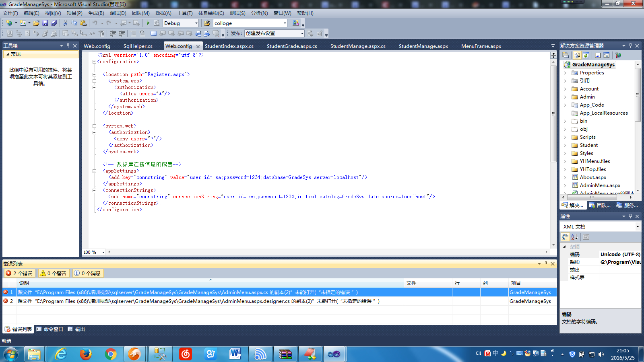This screenshot has width=644, height=362.
Task: Switch to the Output (输出) tab
Action: pyautogui.click(x=76, y=329)
